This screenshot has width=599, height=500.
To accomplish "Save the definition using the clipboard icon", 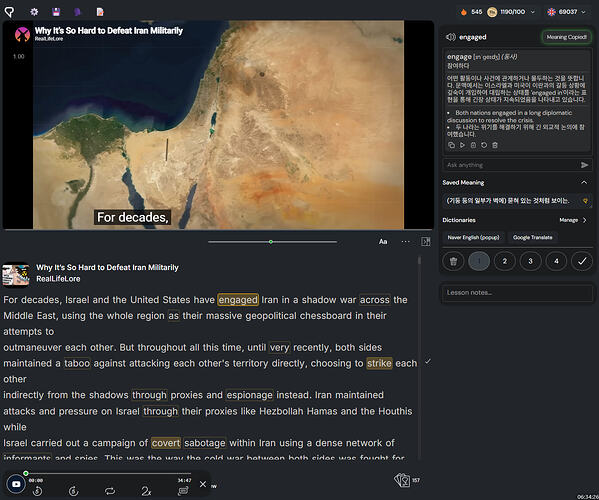I will click(x=473, y=145).
